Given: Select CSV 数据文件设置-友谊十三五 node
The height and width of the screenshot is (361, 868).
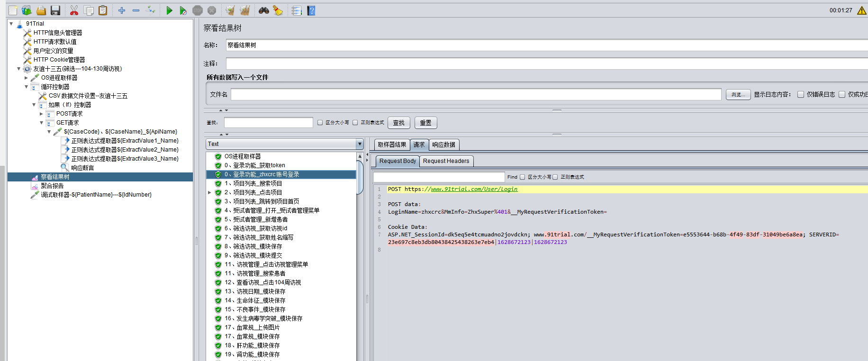Looking at the screenshot, I should (x=88, y=96).
